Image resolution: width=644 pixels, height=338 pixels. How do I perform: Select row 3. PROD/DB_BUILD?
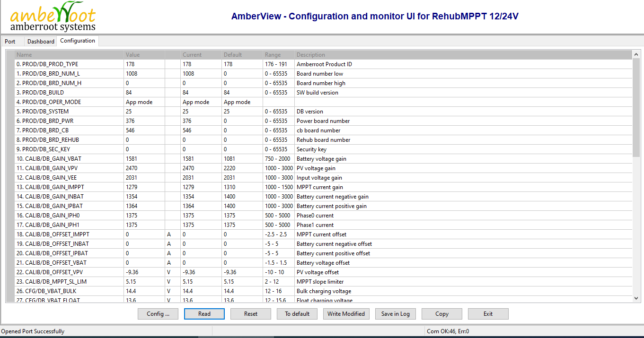coord(324,93)
